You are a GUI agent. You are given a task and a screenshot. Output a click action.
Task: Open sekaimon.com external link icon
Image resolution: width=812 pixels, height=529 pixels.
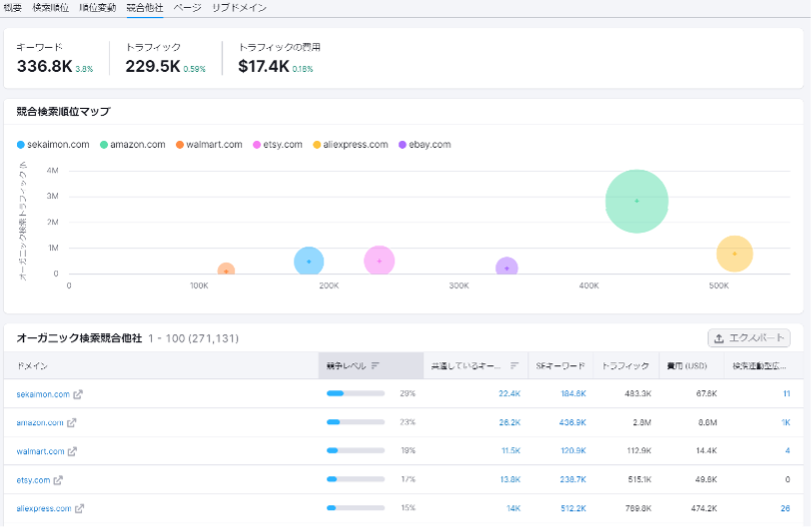tap(79, 394)
